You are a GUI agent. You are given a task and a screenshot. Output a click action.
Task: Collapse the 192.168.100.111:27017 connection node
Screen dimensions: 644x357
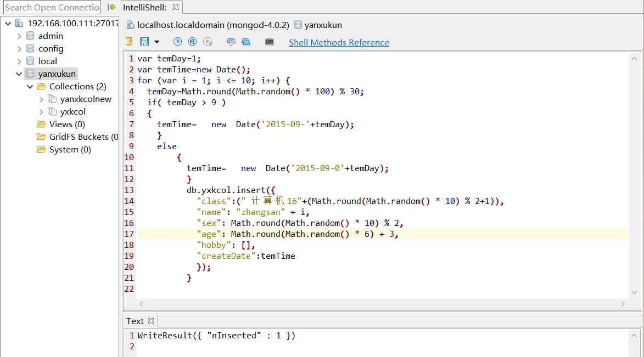(8, 24)
